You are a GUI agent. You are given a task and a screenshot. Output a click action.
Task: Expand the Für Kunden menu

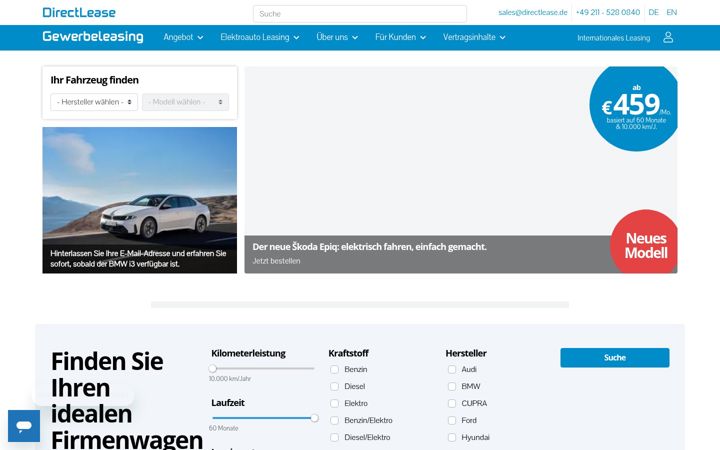click(x=400, y=37)
